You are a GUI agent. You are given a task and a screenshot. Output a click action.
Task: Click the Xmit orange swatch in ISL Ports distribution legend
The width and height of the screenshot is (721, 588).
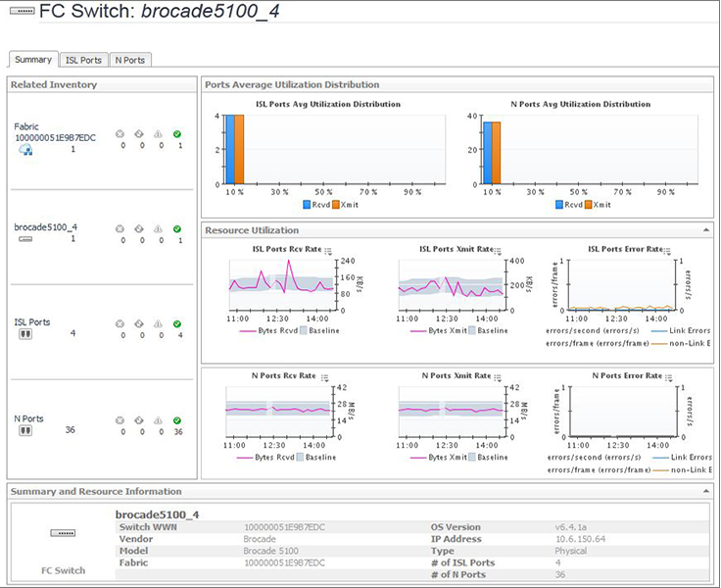pos(336,205)
